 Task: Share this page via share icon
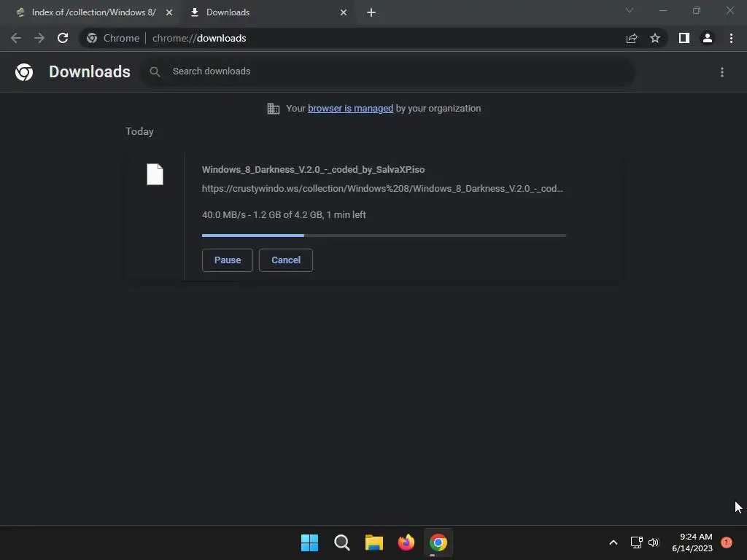point(632,38)
